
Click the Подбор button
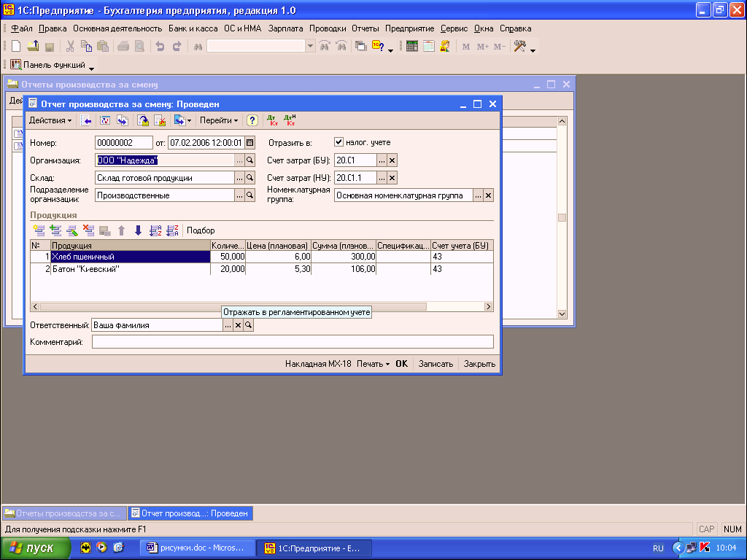pos(201,230)
